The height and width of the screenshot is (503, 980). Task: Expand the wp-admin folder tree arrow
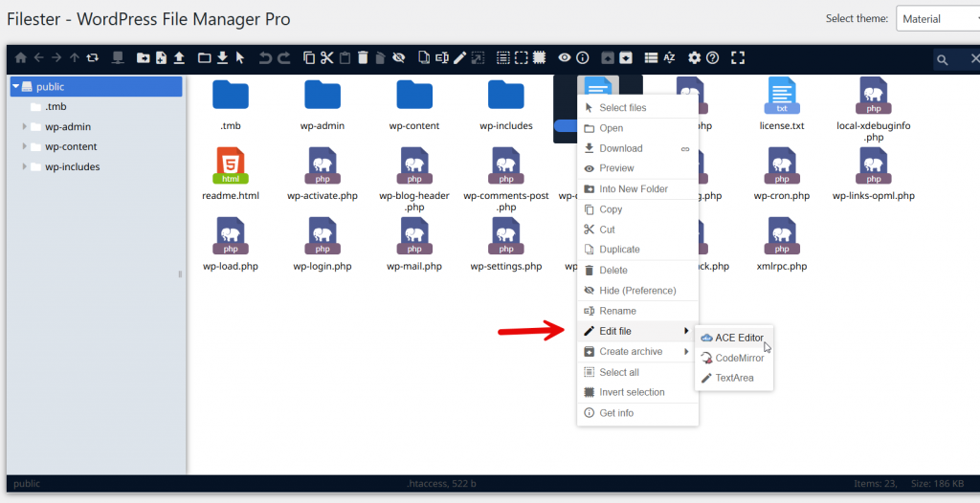tap(25, 127)
